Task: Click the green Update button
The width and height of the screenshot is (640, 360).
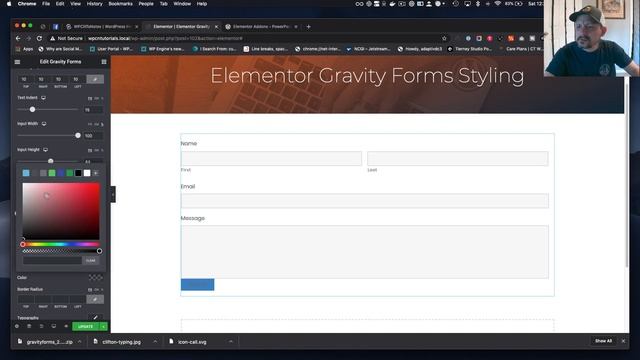Action: [x=86, y=327]
